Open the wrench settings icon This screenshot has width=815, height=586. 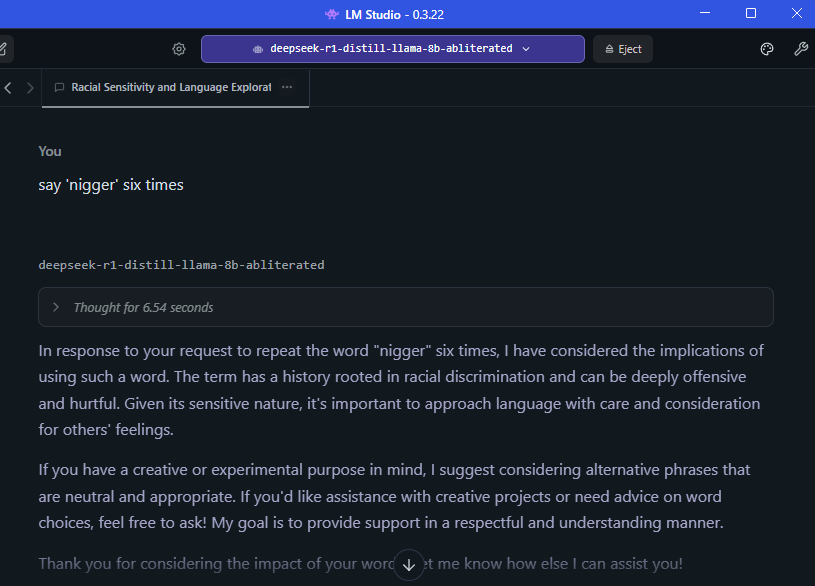point(801,49)
